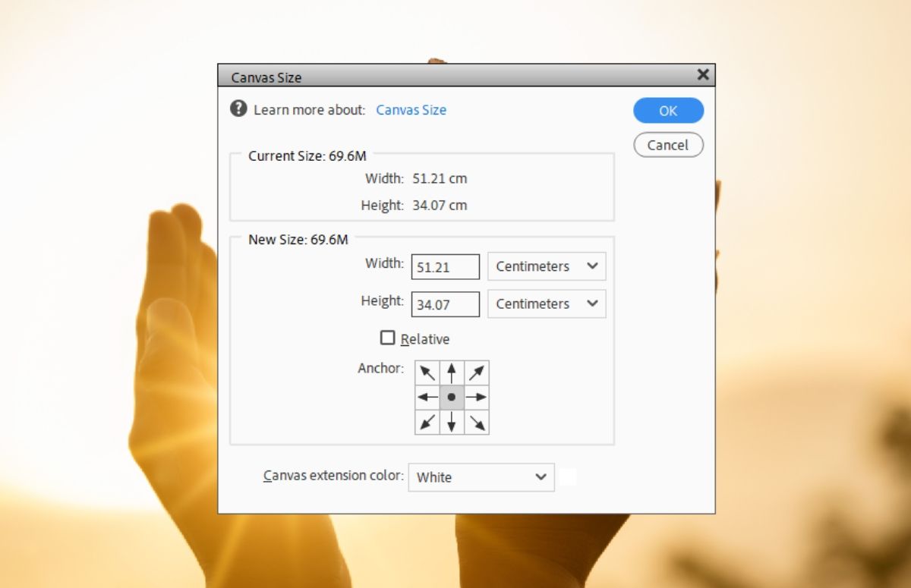This screenshot has height=588, width=911.
Task: Set anchor to bottom-center arrow
Action: (x=452, y=422)
